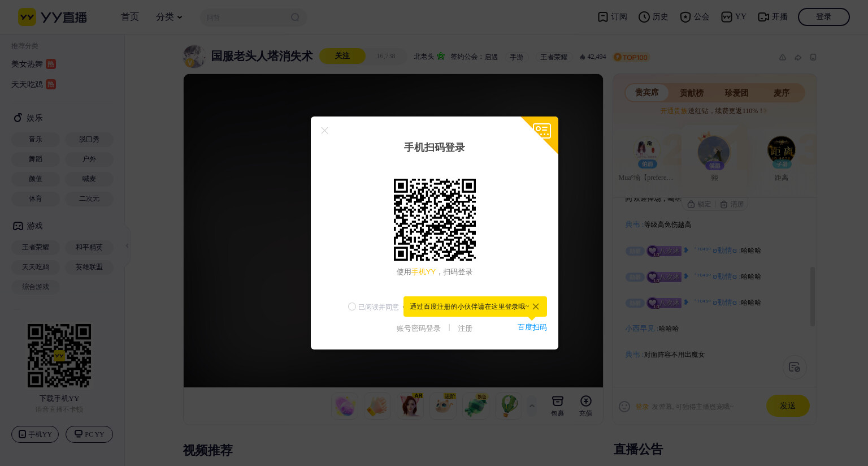The height and width of the screenshot is (466, 868).
Task: Click the chat scrollbar
Action: [x=813, y=296]
